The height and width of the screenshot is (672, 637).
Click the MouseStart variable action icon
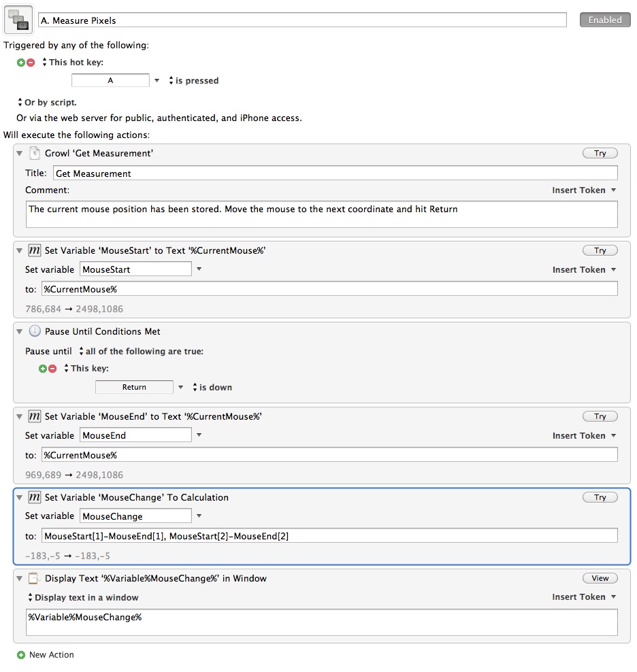pyautogui.click(x=34, y=250)
